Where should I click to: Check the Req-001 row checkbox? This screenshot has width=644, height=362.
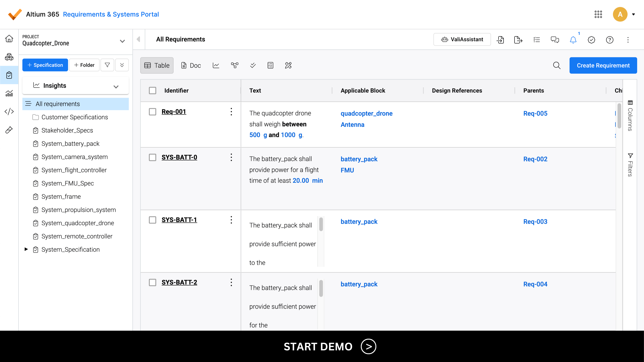coord(153,112)
